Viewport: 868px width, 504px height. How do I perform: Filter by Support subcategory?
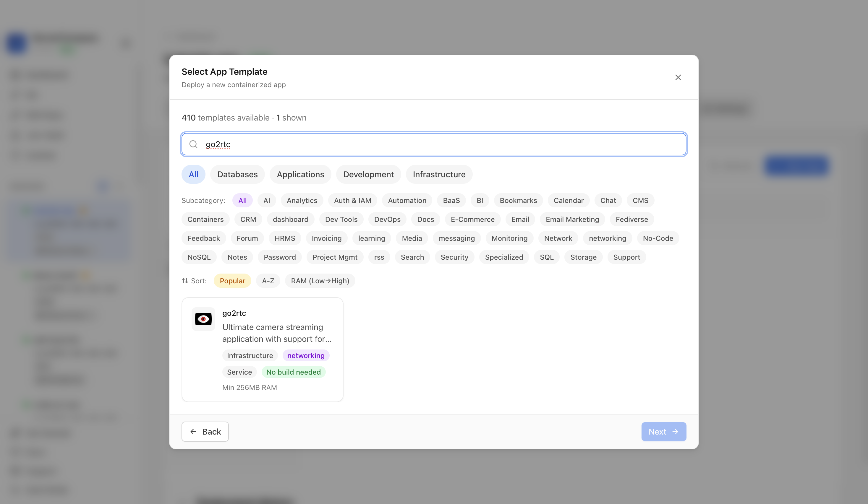(x=626, y=257)
